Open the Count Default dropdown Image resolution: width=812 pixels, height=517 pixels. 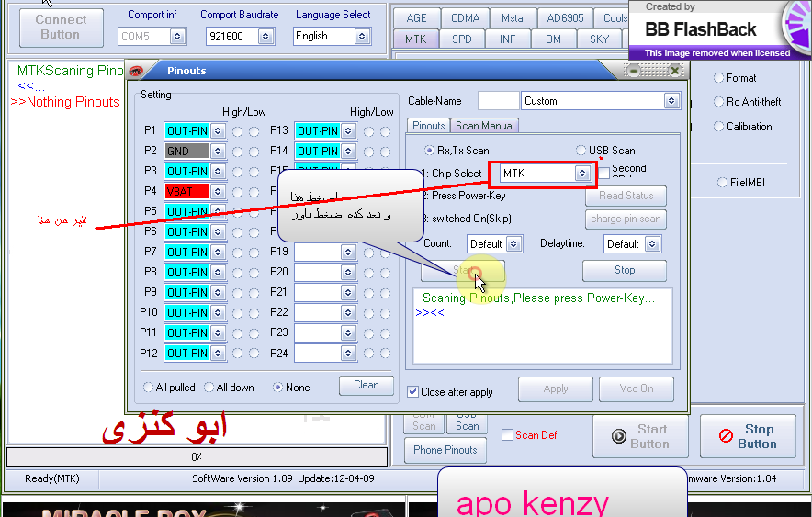513,244
